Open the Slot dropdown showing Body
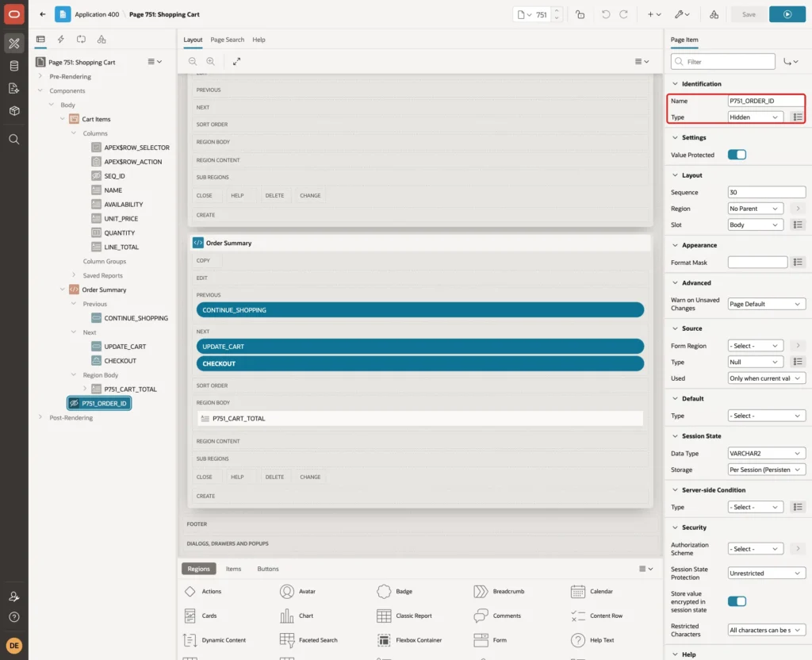812x660 pixels. click(755, 224)
